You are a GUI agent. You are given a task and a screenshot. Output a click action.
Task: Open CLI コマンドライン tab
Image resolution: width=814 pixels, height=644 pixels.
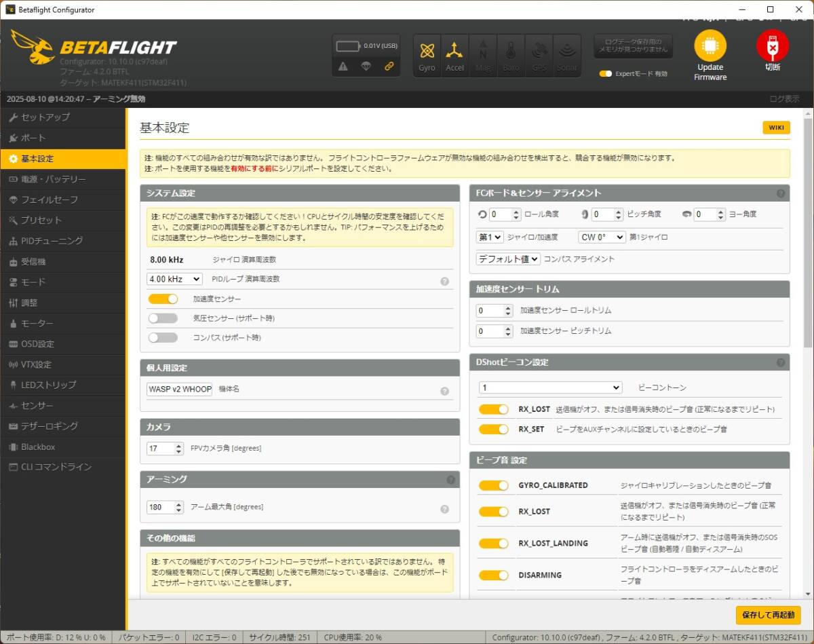(63, 467)
